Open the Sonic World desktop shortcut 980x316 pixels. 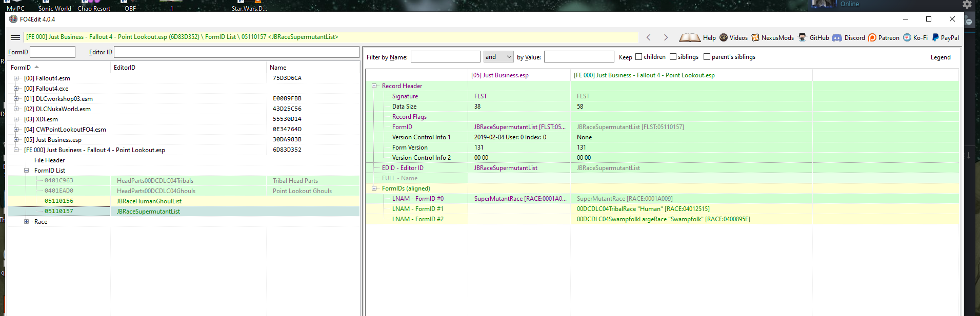(54, 6)
